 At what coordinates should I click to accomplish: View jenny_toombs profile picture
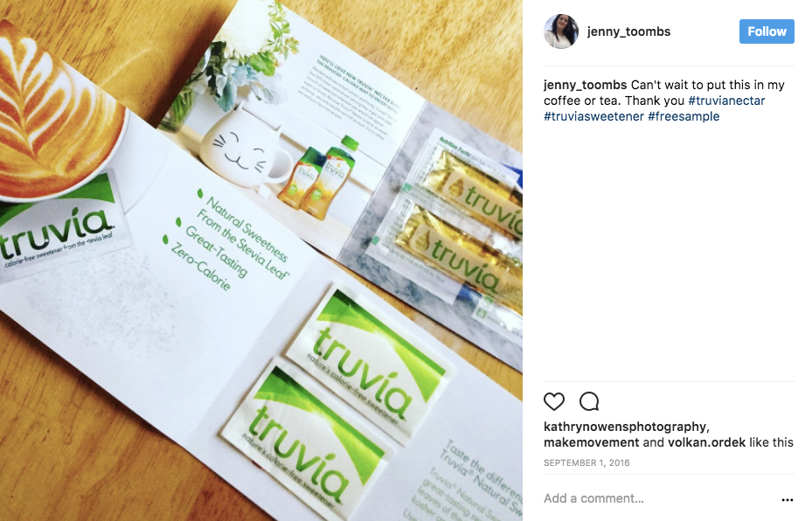pyautogui.click(x=561, y=31)
